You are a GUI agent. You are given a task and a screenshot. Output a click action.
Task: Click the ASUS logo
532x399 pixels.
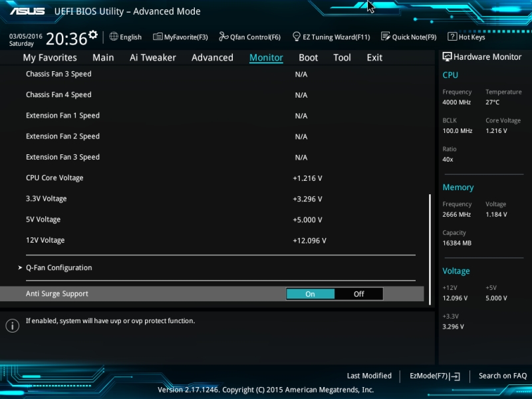tap(27, 11)
